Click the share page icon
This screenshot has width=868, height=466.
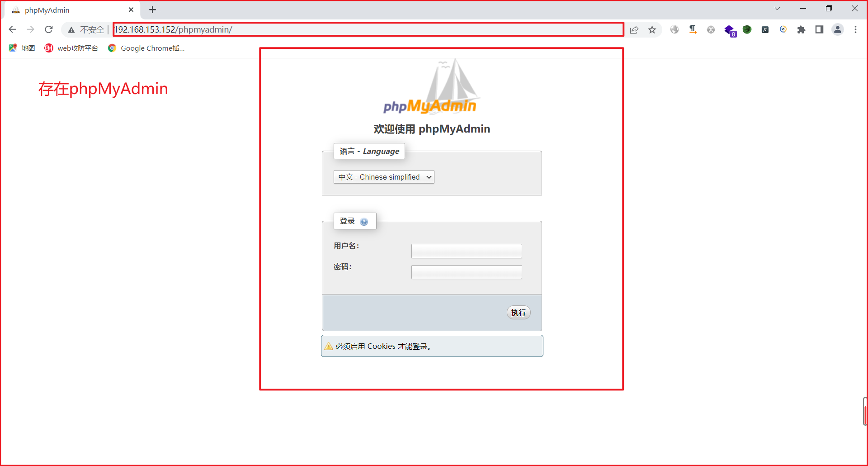click(x=634, y=30)
